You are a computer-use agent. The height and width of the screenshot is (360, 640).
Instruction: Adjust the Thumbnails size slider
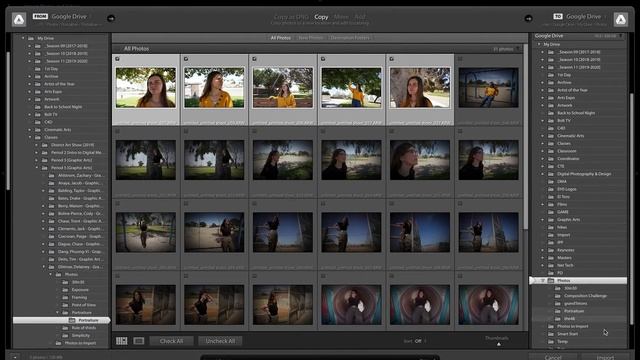[498, 344]
